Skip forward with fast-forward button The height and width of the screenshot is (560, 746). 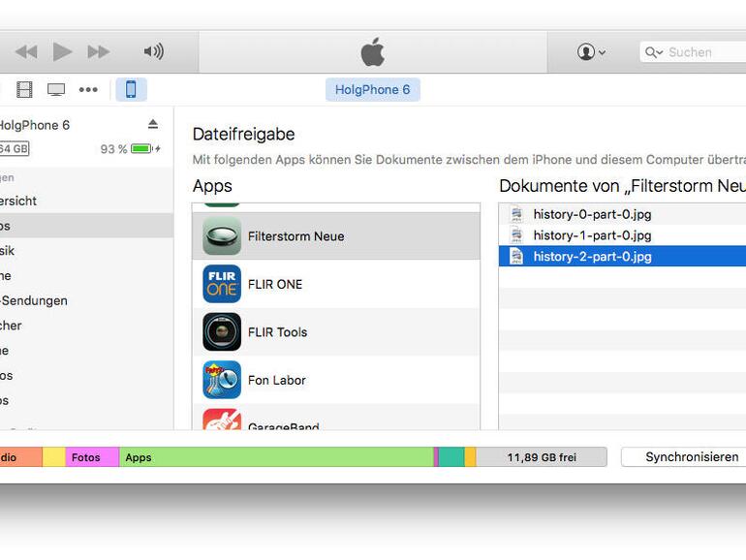pyautogui.click(x=99, y=51)
